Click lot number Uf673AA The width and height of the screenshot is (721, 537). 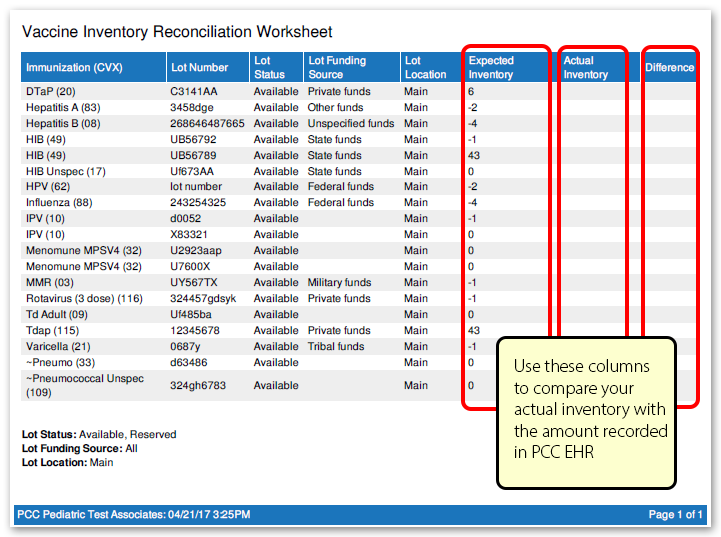click(192, 171)
